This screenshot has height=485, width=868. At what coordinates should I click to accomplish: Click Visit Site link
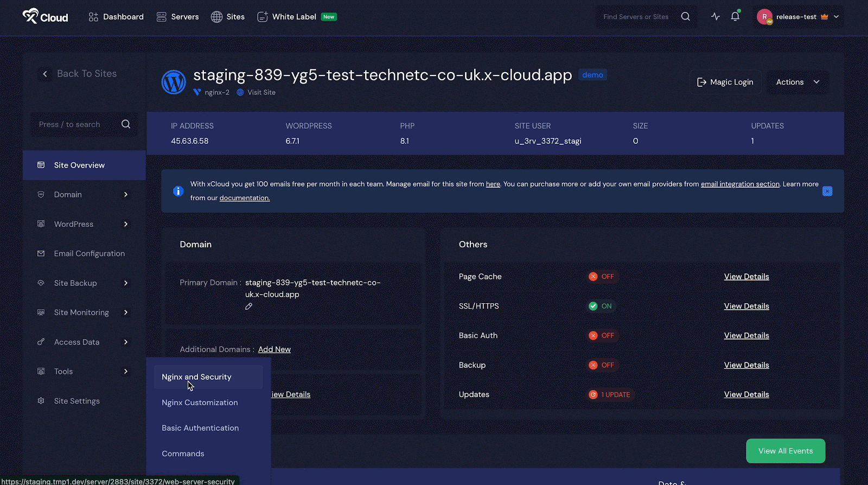click(x=261, y=92)
